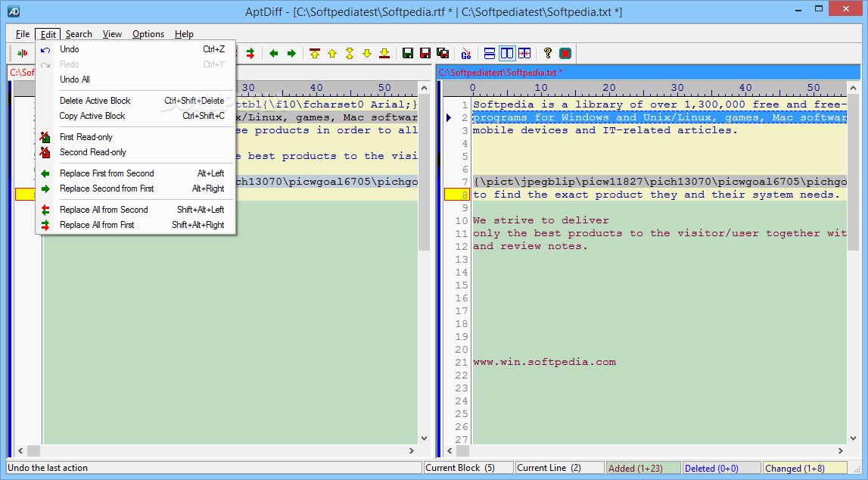This screenshot has width=868, height=480.
Task: Click the red X exit toolbar icon
Action: tap(565, 53)
